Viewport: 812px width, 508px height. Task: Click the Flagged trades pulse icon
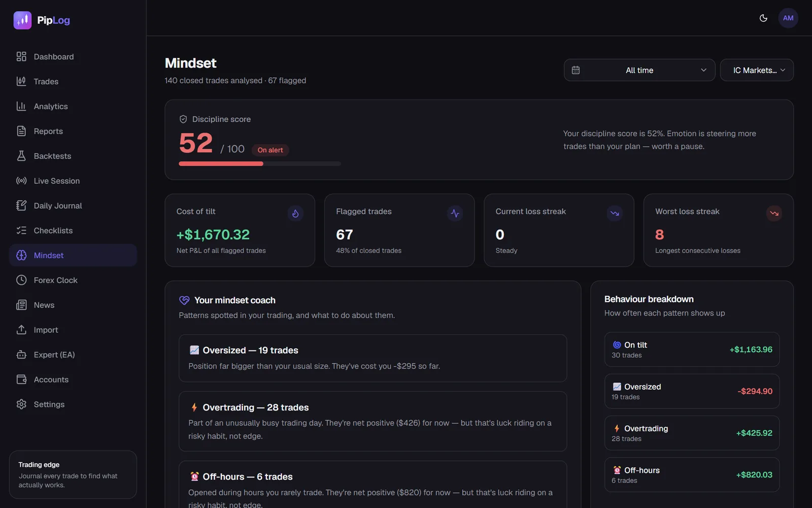(x=455, y=213)
